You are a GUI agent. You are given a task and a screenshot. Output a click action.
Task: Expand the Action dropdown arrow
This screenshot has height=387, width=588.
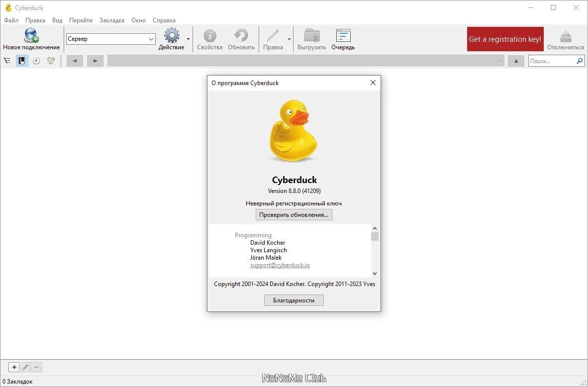coord(188,39)
